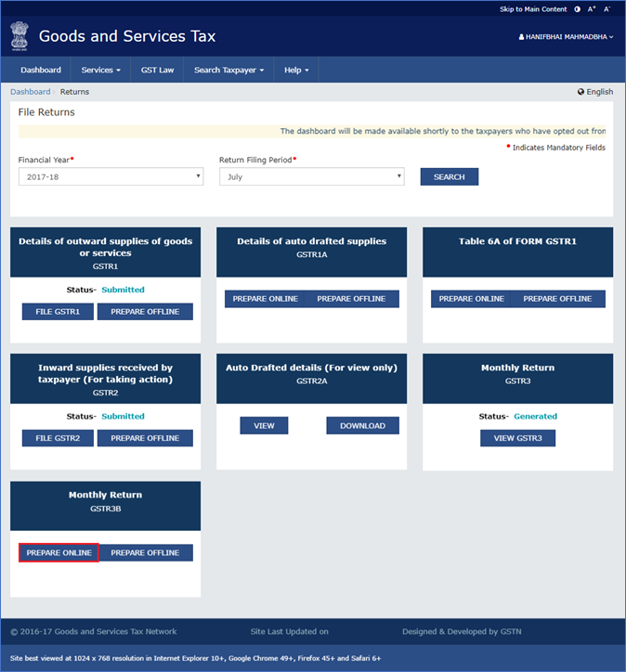This screenshot has height=672, width=626.
Task: Click the FILE GSTR2 button
Action: pos(58,438)
